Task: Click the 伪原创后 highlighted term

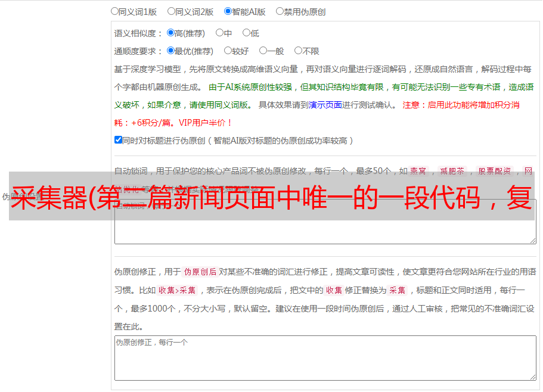Action: point(200,272)
